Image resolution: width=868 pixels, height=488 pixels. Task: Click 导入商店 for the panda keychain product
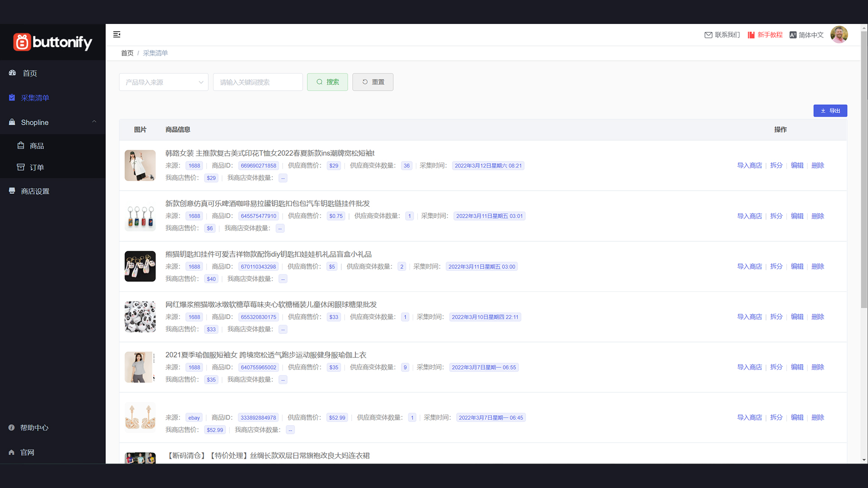749,267
